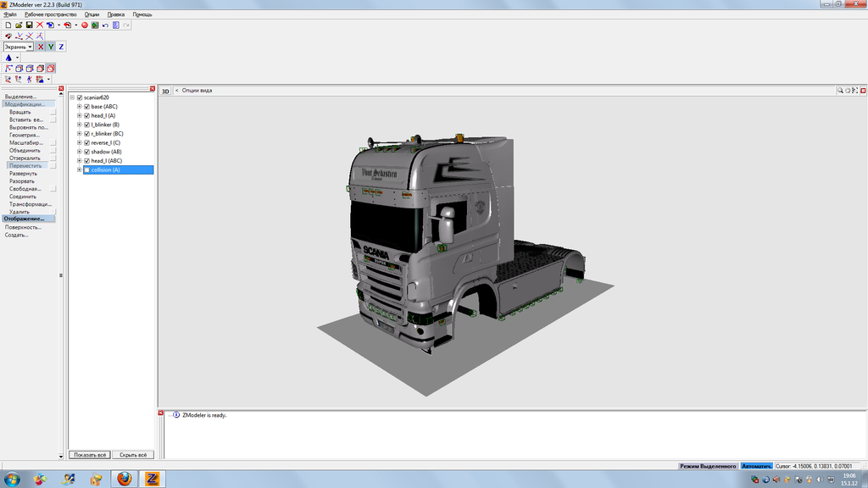Screen dimensions: 868x488
Task: Click the red X delete toolbar icon
Action: coord(39,25)
